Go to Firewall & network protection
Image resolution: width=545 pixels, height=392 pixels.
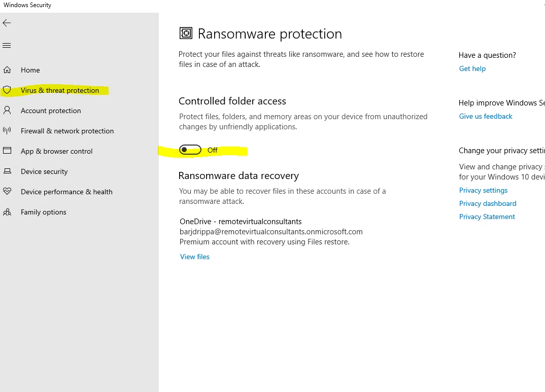67,131
